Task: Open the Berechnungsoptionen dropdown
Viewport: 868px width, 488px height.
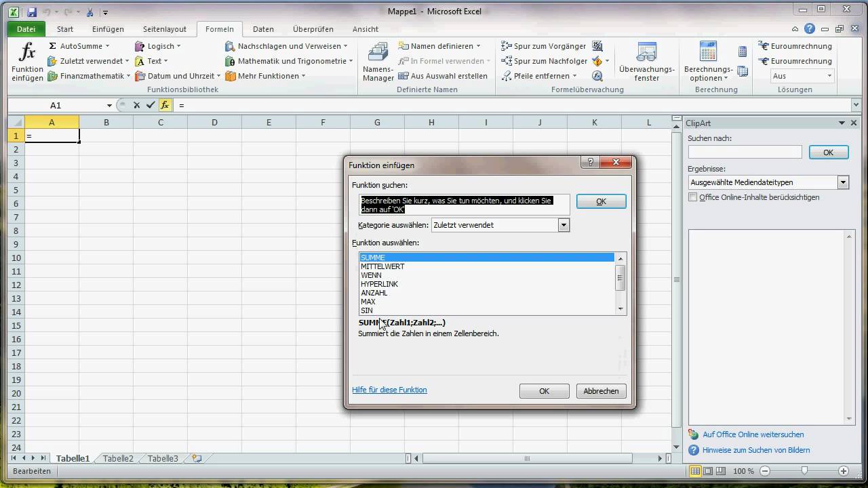Action: pyautogui.click(x=708, y=62)
